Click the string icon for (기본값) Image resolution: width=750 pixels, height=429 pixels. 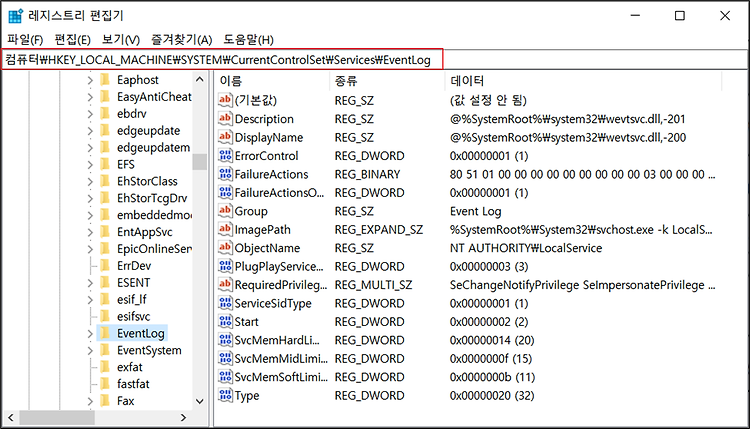pos(225,100)
